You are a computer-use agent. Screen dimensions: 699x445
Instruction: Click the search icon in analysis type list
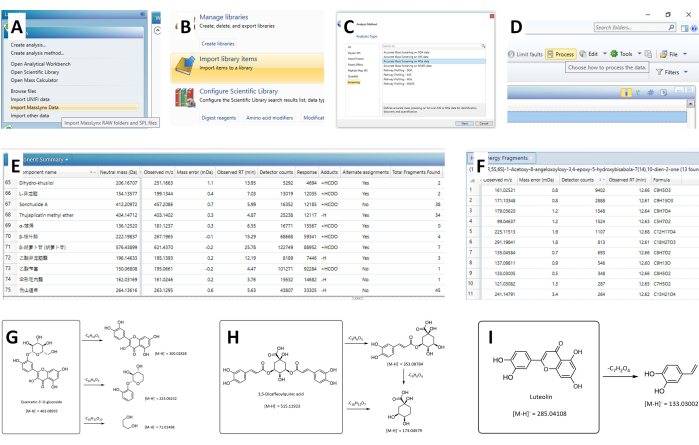(483, 46)
